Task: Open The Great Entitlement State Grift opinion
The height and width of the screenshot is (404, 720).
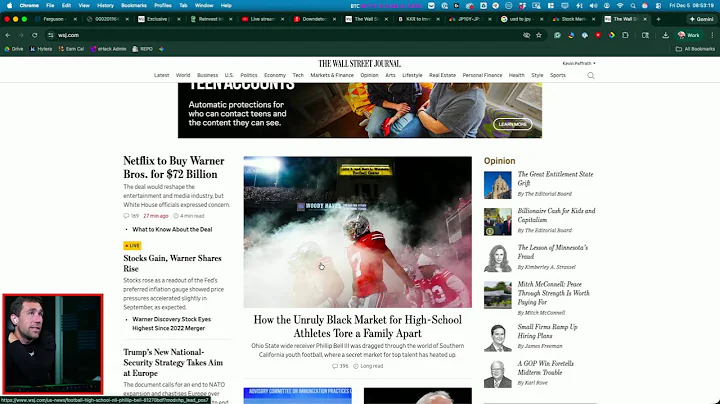Action: (555, 178)
